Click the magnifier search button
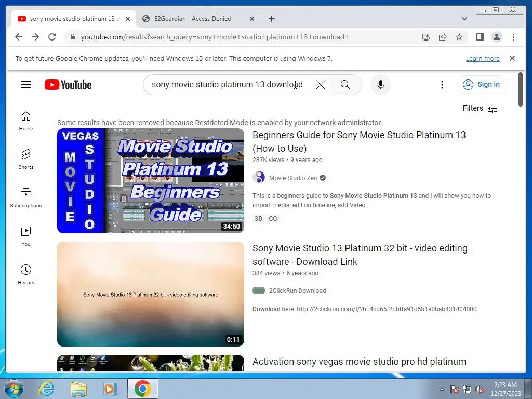 point(345,85)
